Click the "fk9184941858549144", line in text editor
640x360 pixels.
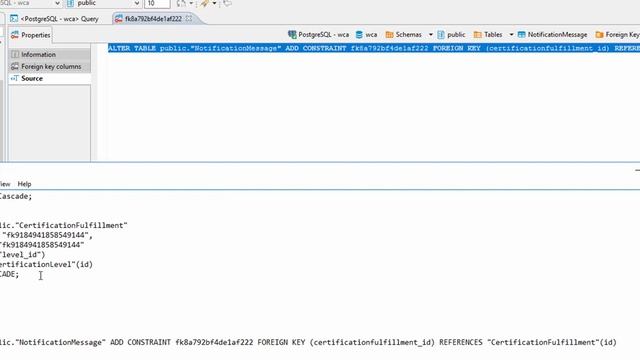tap(46, 235)
